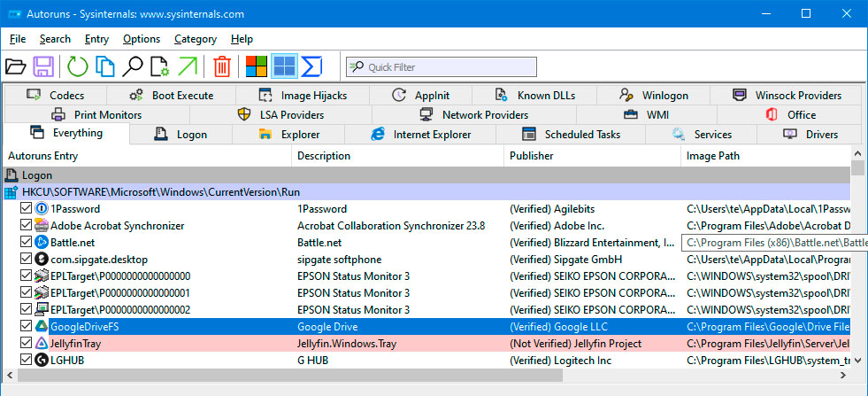
Task: Click the Logon group header icon
Action: (x=12, y=175)
